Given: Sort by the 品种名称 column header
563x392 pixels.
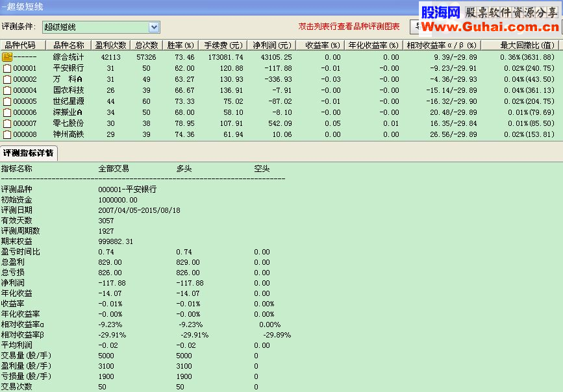Looking at the screenshot, I should pyautogui.click(x=69, y=45).
